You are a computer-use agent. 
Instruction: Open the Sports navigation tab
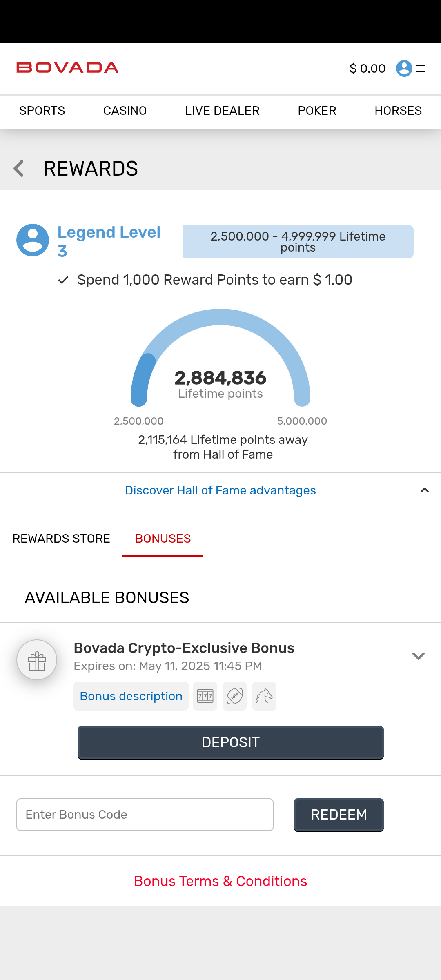pyautogui.click(x=42, y=111)
